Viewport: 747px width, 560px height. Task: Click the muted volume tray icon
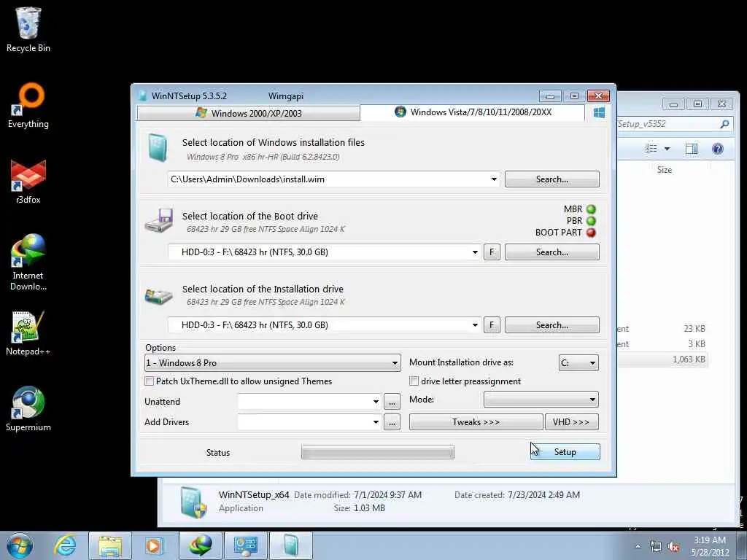673,547
